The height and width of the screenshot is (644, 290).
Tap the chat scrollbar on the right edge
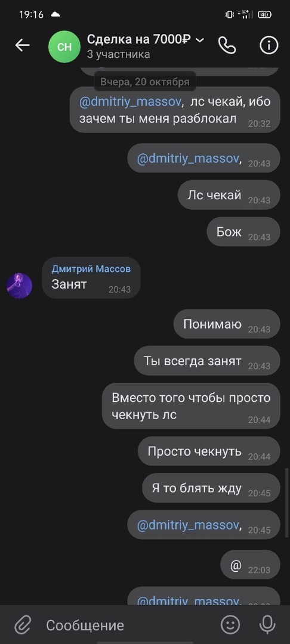286,503
